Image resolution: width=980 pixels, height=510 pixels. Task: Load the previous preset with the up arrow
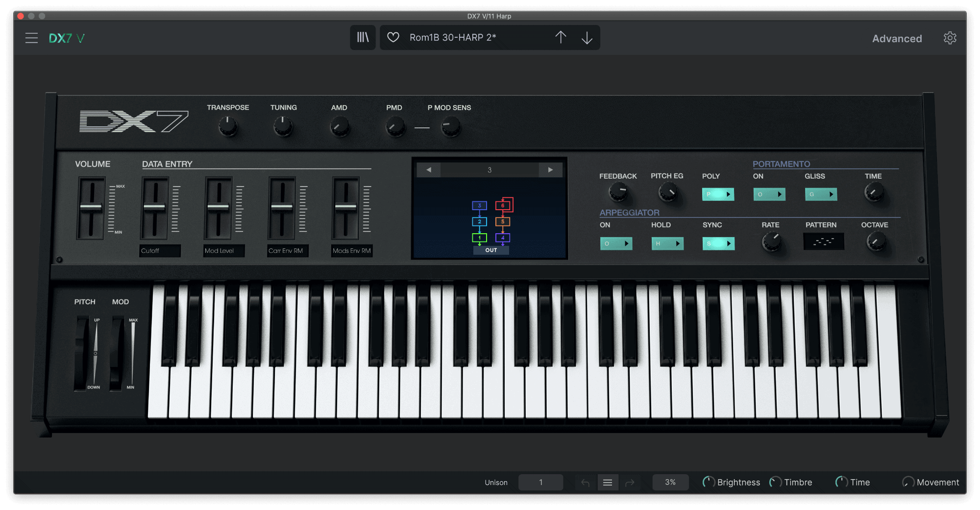point(561,37)
